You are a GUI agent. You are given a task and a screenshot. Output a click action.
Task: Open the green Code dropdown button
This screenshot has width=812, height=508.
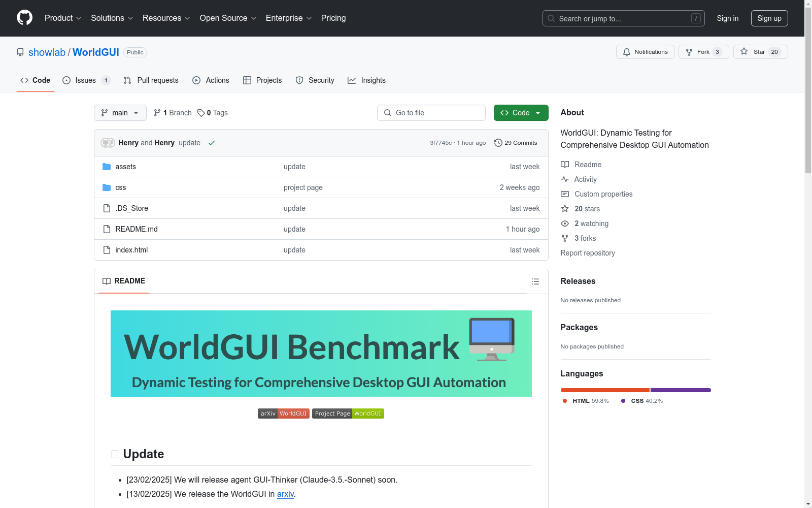pos(521,113)
